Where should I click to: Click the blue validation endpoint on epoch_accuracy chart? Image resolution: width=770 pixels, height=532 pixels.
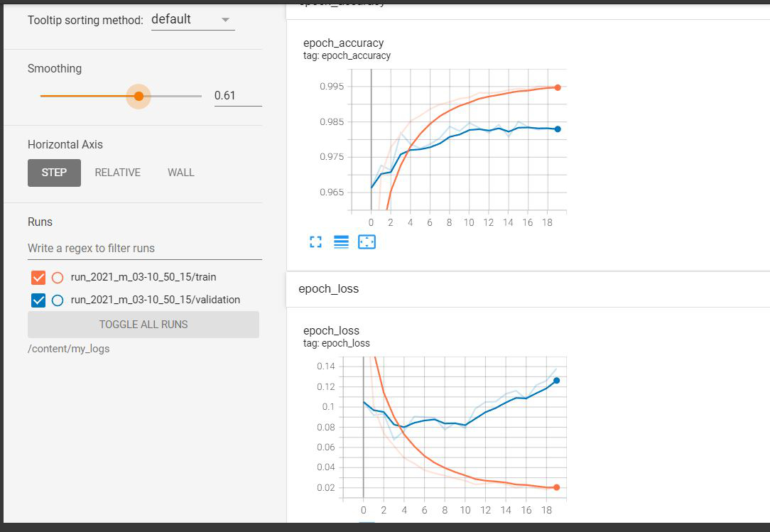558,129
